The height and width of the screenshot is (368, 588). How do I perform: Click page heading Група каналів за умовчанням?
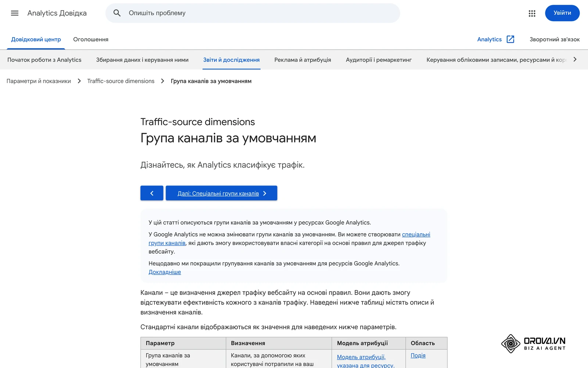coord(228,138)
